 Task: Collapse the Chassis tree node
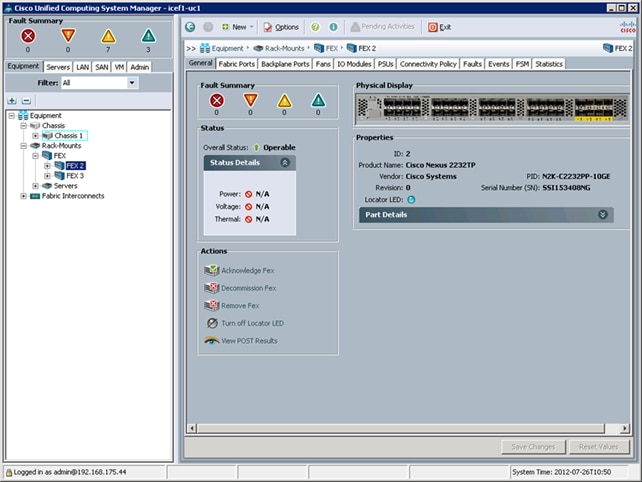click(23, 126)
